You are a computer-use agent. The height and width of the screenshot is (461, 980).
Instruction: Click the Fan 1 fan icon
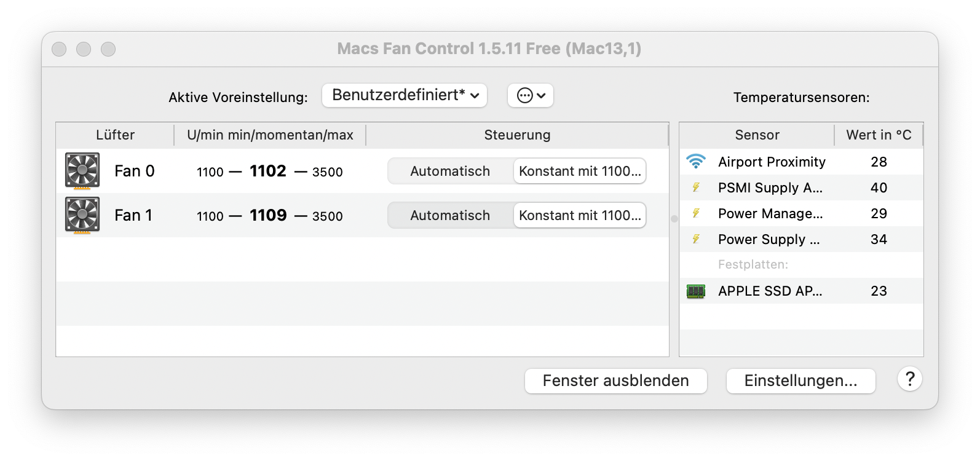[x=82, y=215]
